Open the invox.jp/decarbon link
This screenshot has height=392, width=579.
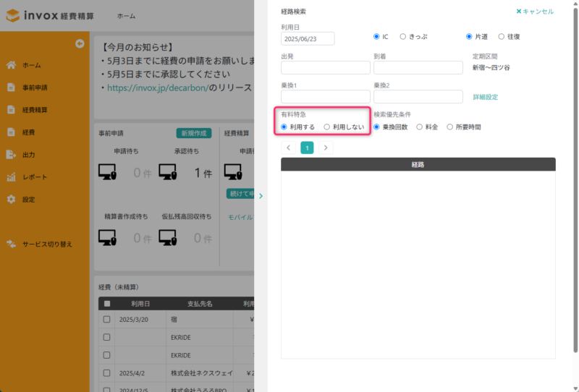pyautogui.click(x=158, y=88)
